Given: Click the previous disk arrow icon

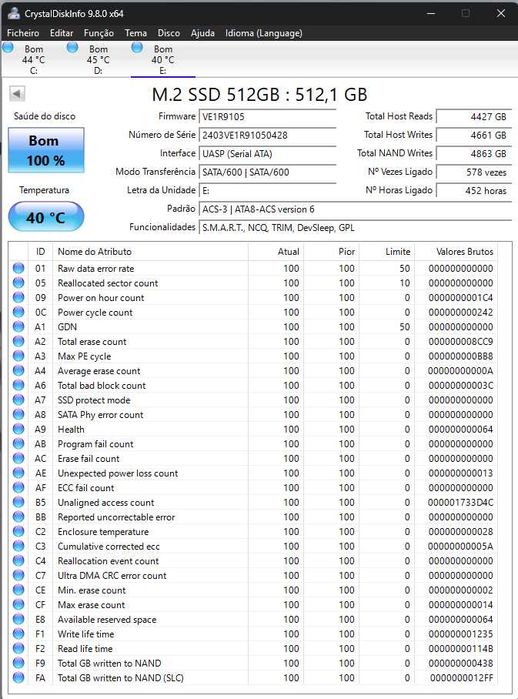Looking at the screenshot, I should [x=17, y=94].
